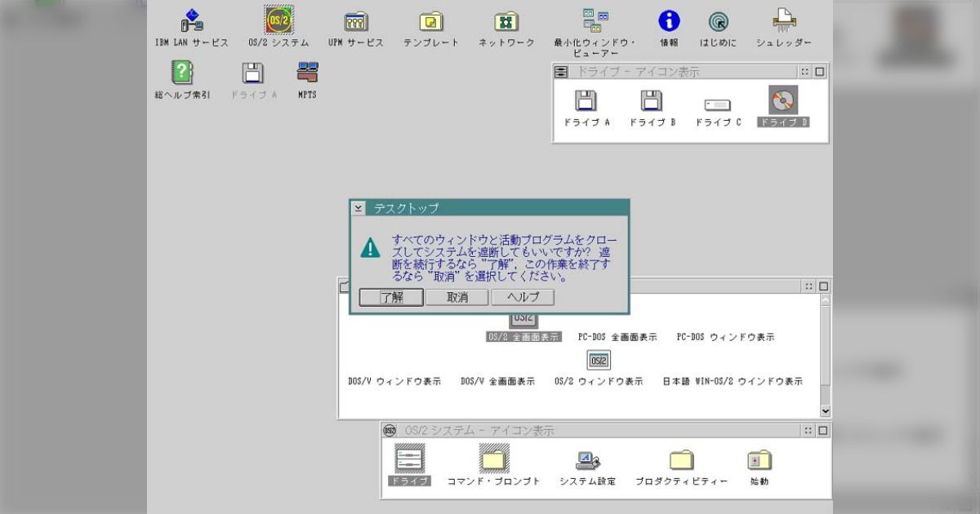Select the desktop ドライブ A floppy icon

click(x=253, y=73)
